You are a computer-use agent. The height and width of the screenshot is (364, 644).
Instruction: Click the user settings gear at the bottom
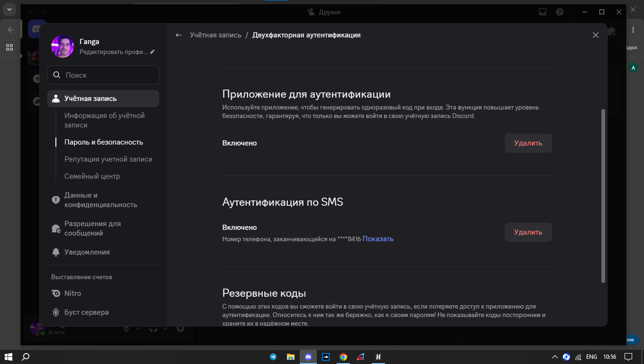coord(180,328)
